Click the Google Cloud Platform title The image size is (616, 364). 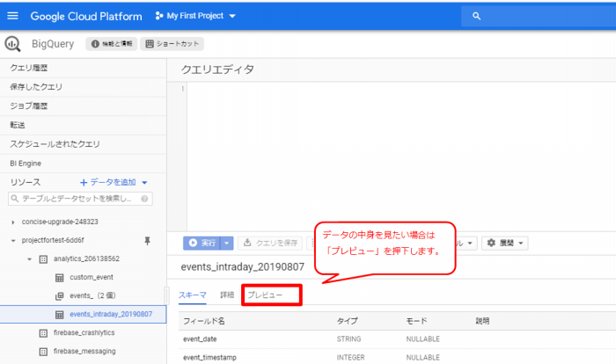(86, 16)
